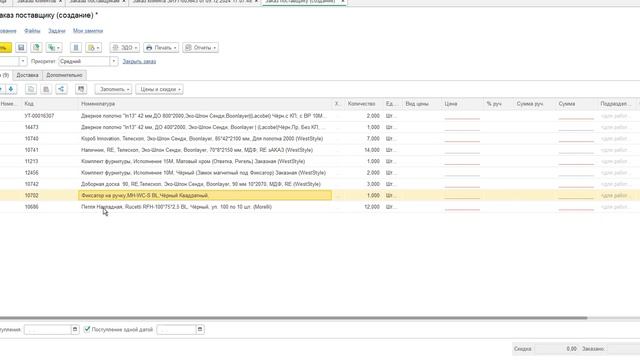Open the create-based-on dropdown icon

(x=54, y=48)
